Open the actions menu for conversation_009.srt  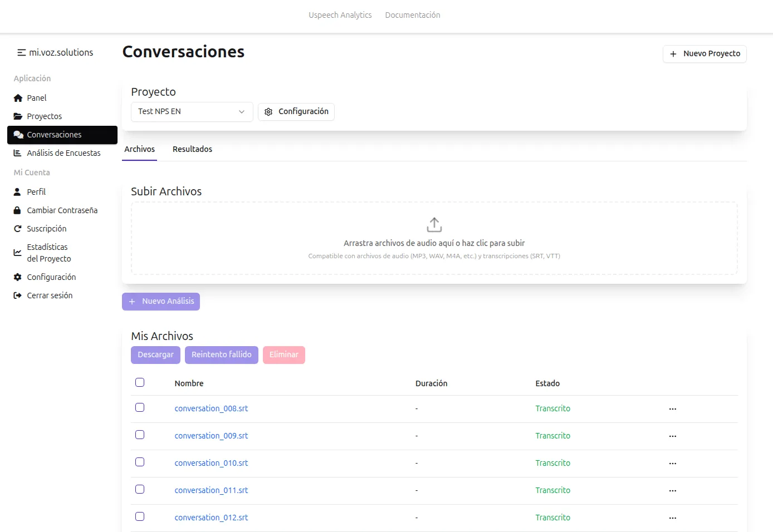[672, 436]
